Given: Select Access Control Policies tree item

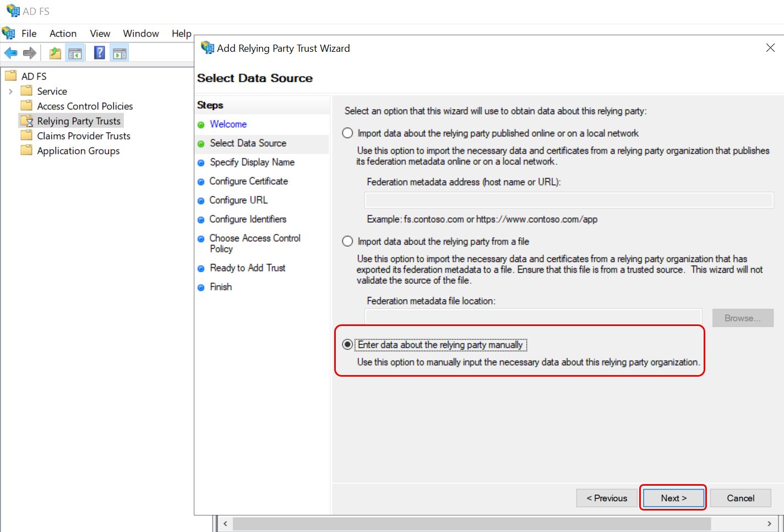Looking at the screenshot, I should pos(85,106).
